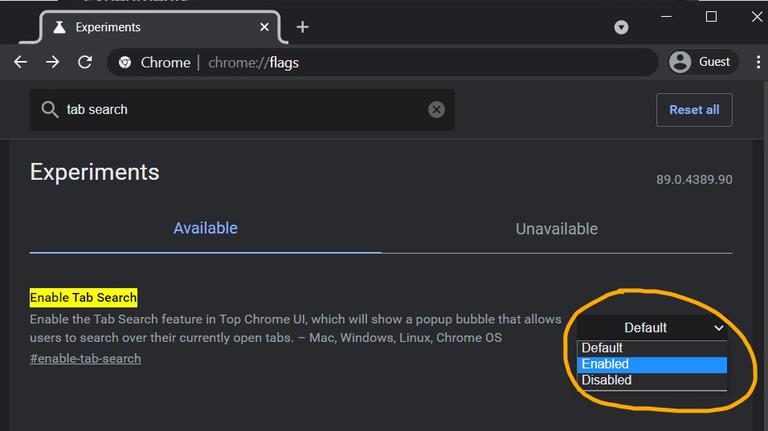Click the flask icon on the Experiments tab

59,27
